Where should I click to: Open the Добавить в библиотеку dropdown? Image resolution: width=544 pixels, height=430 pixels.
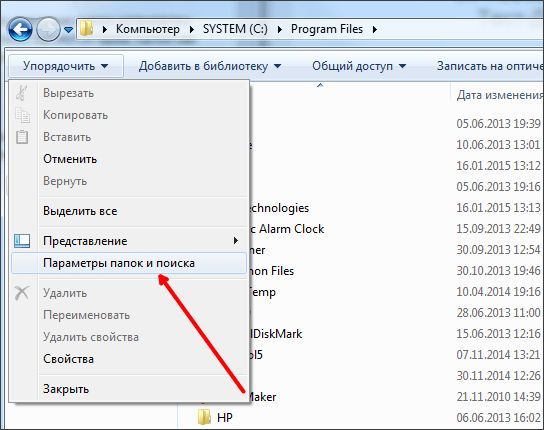coord(210,66)
